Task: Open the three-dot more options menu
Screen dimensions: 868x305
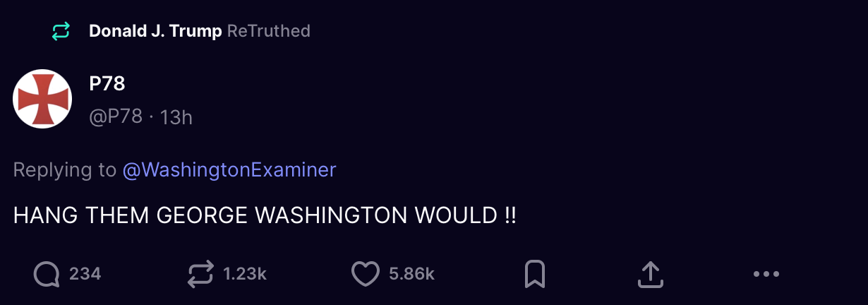Action: pos(766,274)
